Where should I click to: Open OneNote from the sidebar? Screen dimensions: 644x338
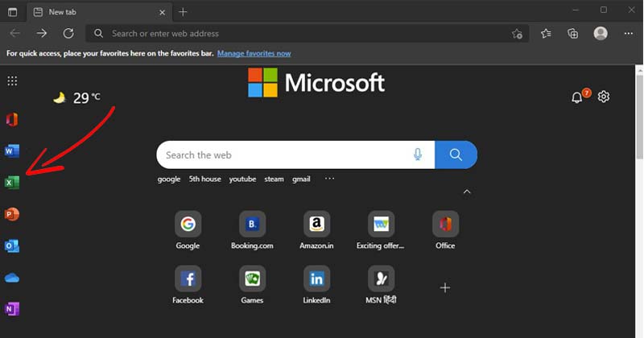point(12,309)
